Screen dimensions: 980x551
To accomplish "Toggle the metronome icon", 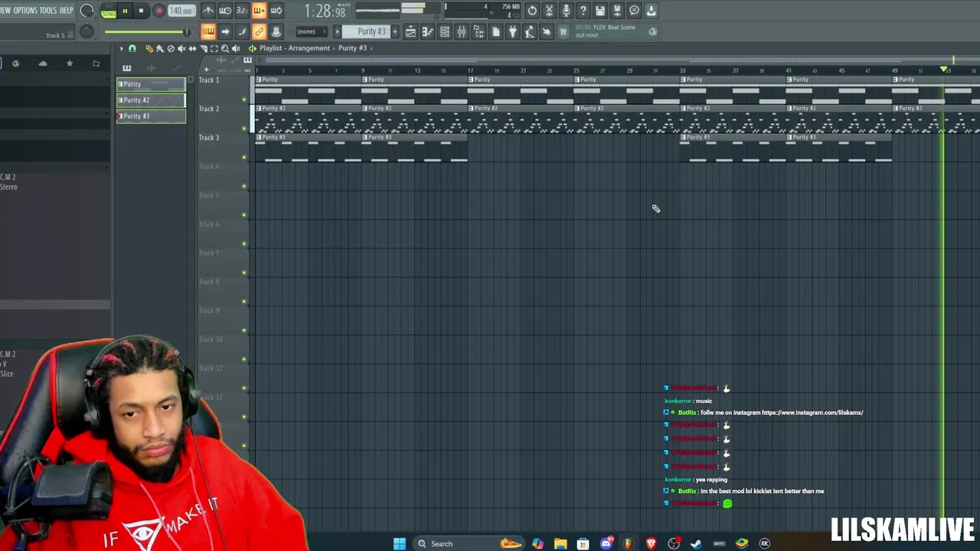I will (x=208, y=11).
